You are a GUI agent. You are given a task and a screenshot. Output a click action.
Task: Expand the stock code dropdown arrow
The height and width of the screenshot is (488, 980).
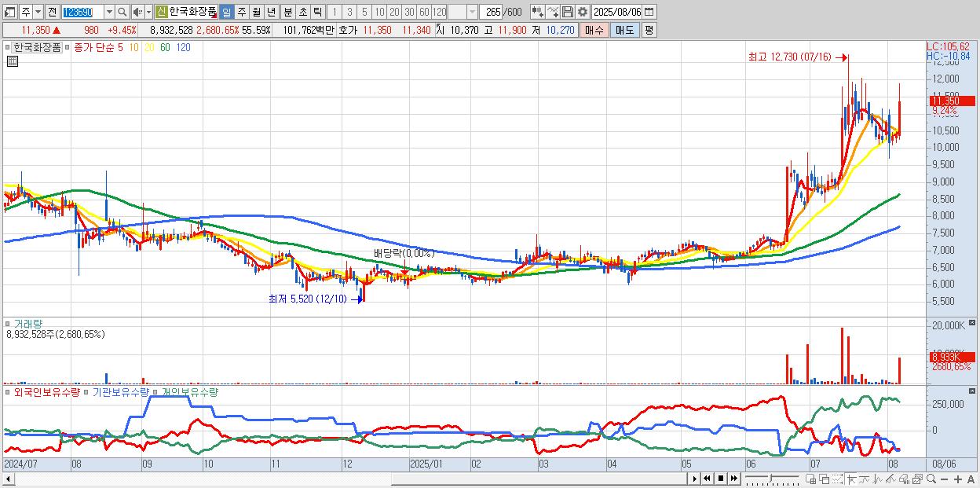[x=110, y=12]
